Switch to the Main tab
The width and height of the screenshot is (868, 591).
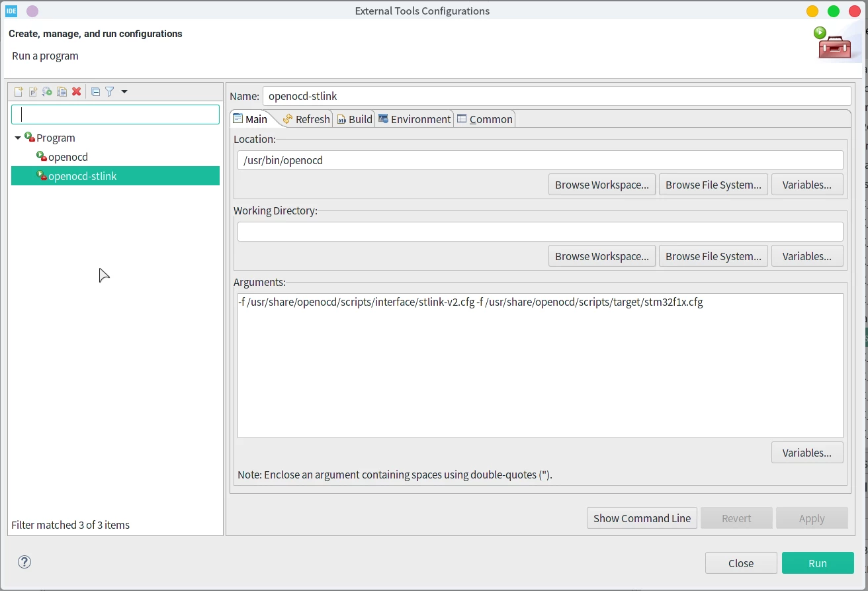point(251,119)
